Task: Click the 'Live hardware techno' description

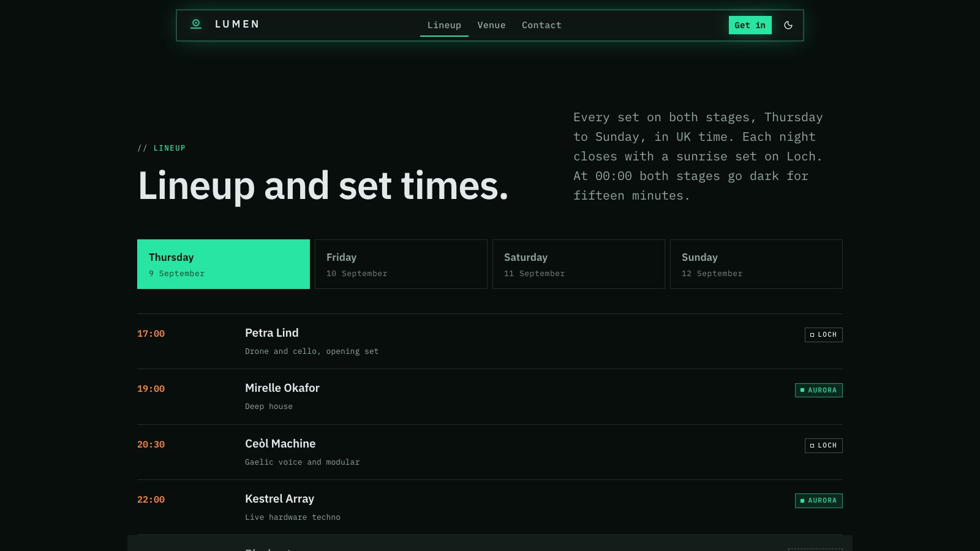Action: [293, 517]
